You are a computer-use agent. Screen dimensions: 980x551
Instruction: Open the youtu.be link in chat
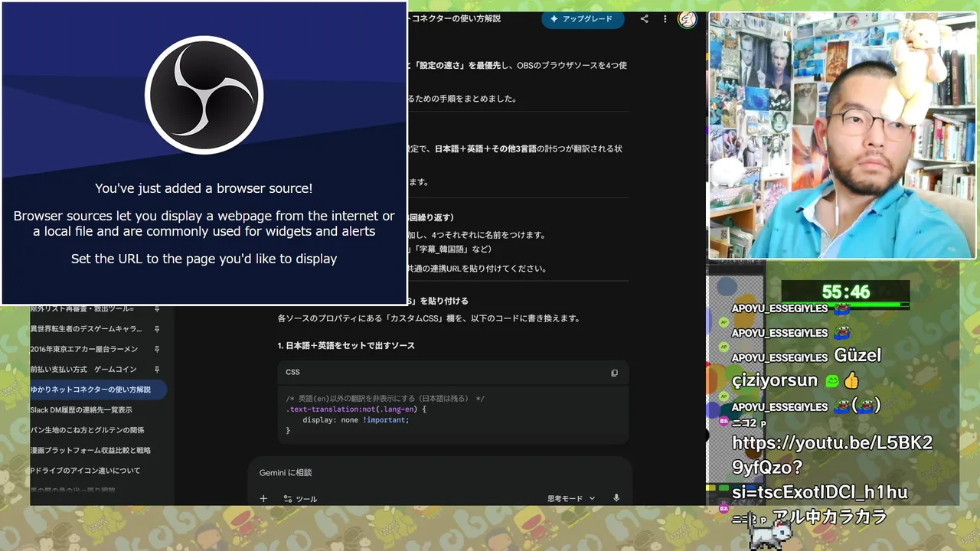[831, 467]
